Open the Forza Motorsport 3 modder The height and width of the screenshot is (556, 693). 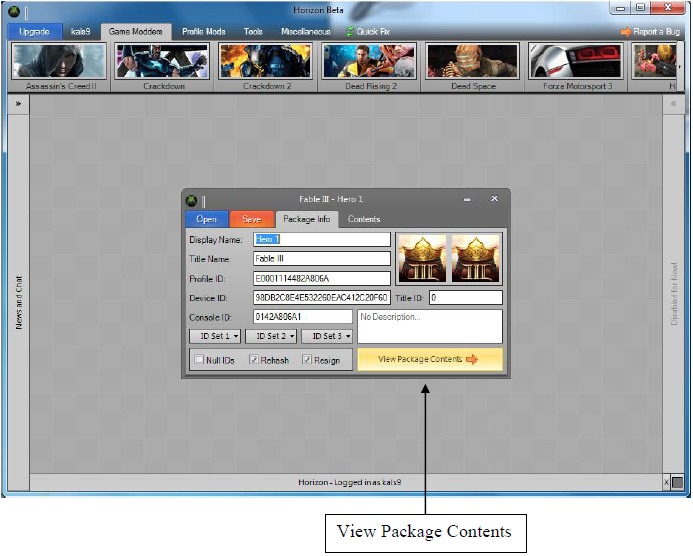click(575, 62)
